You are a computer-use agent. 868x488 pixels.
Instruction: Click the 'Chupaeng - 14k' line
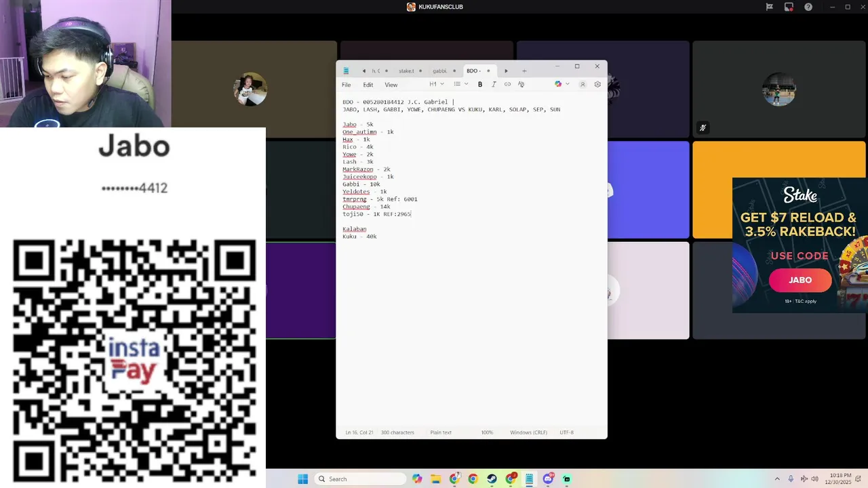366,207
